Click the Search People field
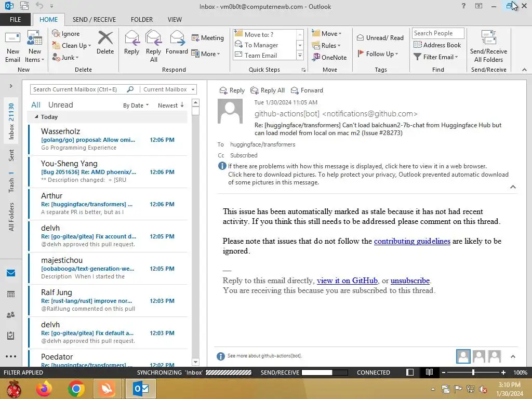532x399 pixels. pyautogui.click(x=438, y=33)
